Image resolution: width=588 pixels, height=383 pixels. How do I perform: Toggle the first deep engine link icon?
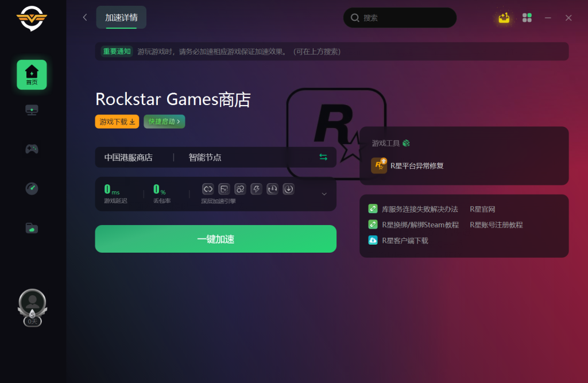[x=208, y=189]
